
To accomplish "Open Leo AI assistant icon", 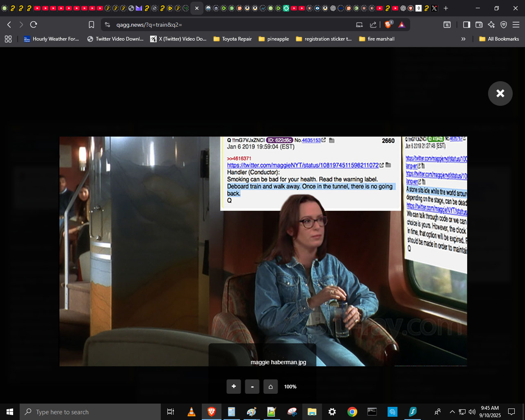I will point(491,25).
